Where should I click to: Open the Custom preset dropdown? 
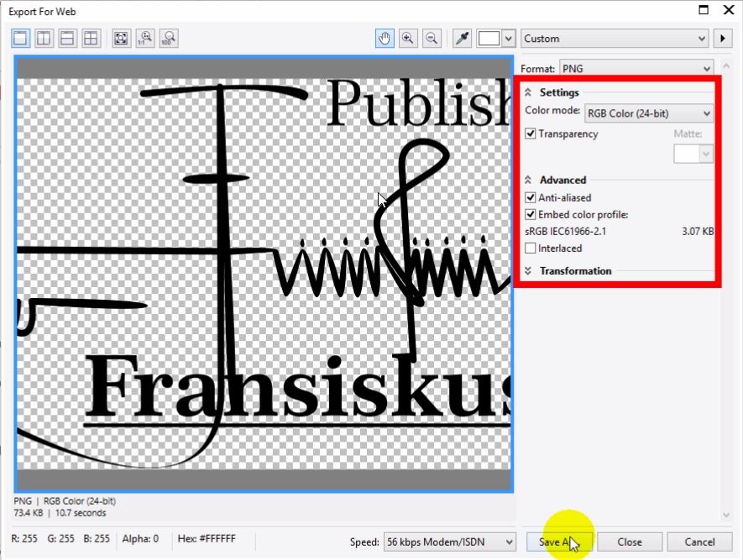coord(615,39)
